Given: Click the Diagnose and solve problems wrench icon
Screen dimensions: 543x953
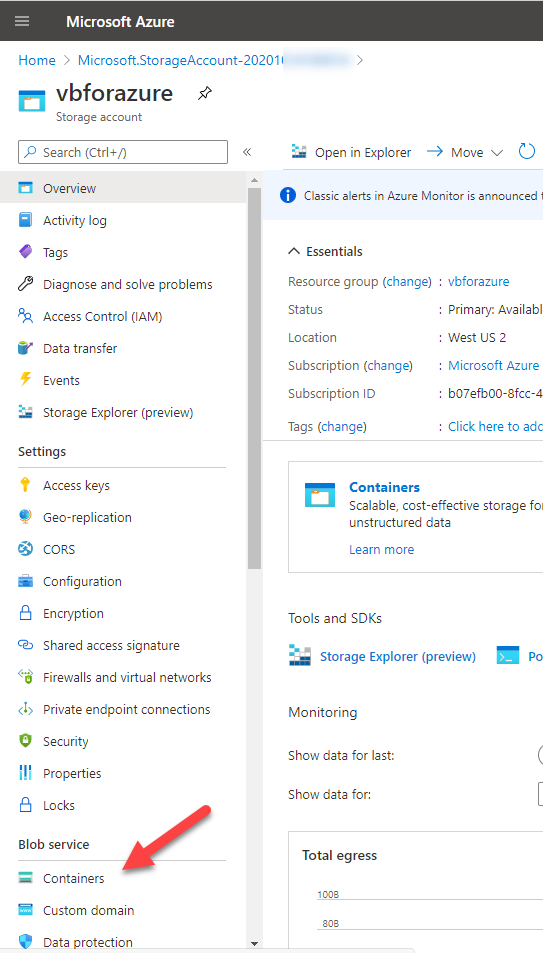Looking at the screenshot, I should point(25,284).
